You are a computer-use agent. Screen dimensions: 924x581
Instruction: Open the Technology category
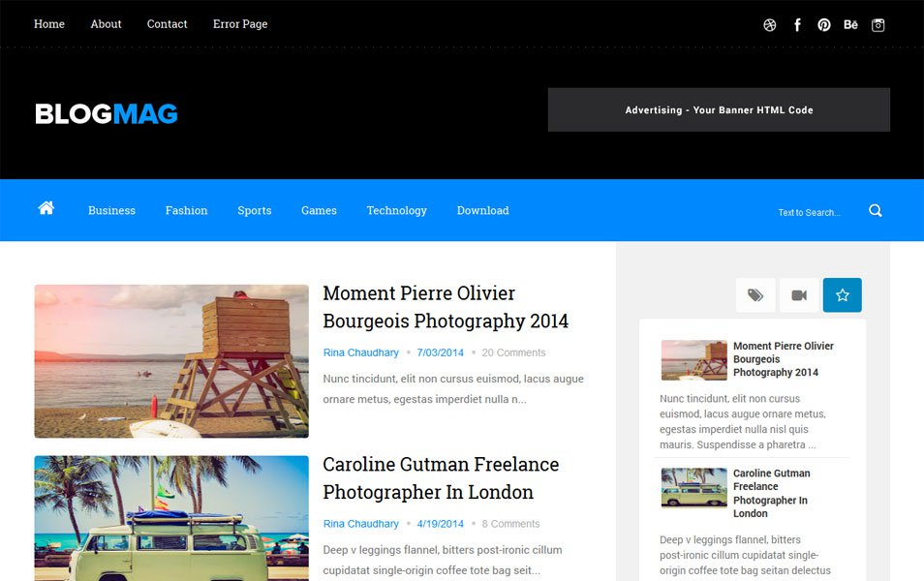point(396,210)
